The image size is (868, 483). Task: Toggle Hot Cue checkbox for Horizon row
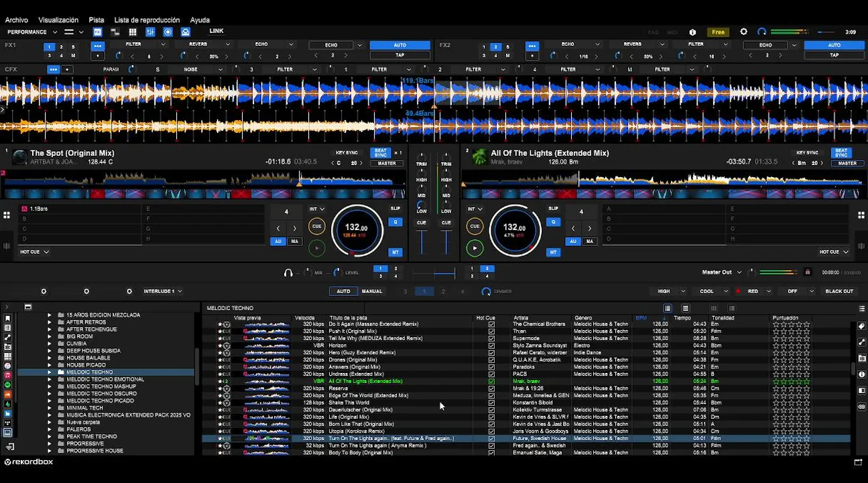point(491,345)
